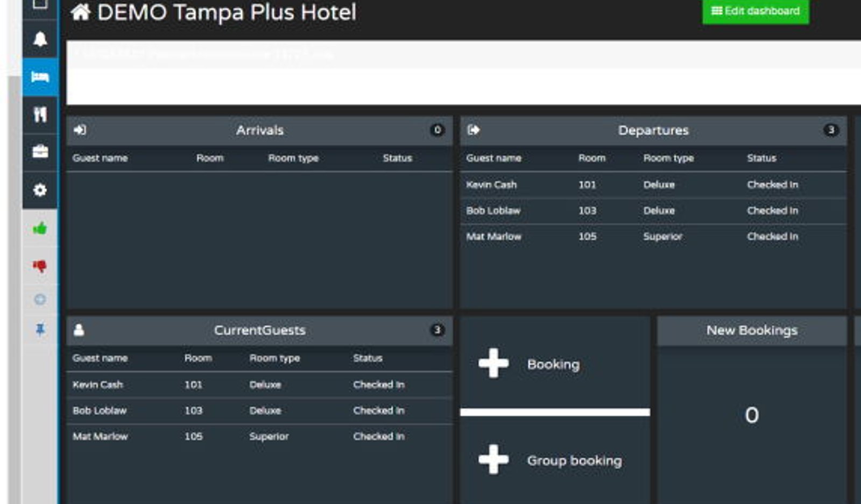Click the CurrentGuests panel title
This screenshot has height=504, width=861.
coord(259,330)
